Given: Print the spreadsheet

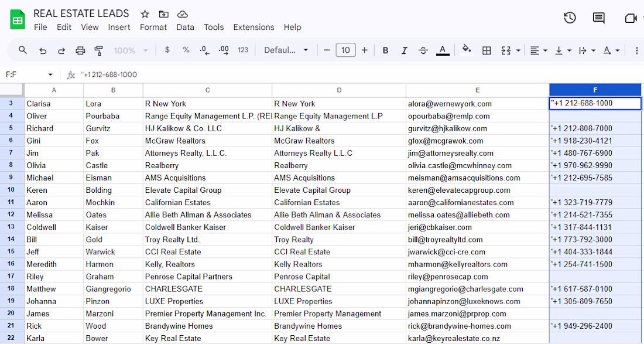Looking at the screenshot, I should (81, 50).
